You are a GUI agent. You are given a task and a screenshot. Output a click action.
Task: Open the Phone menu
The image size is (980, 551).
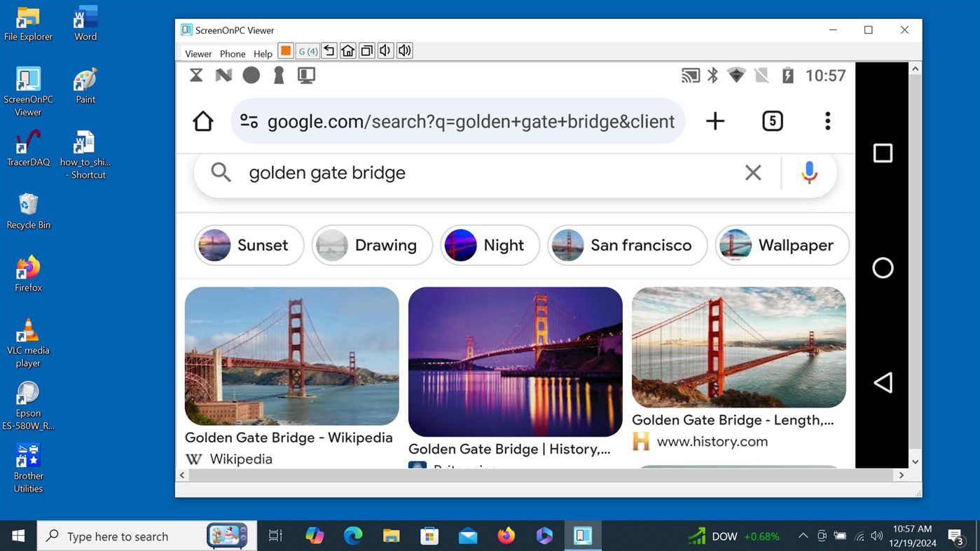[x=232, y=53]
